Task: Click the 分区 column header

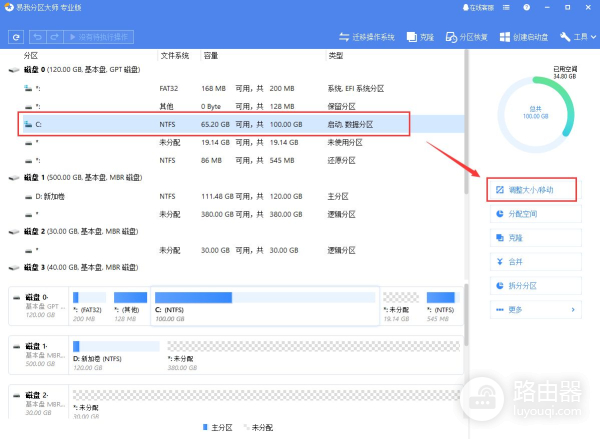Action: pos(31,56)
